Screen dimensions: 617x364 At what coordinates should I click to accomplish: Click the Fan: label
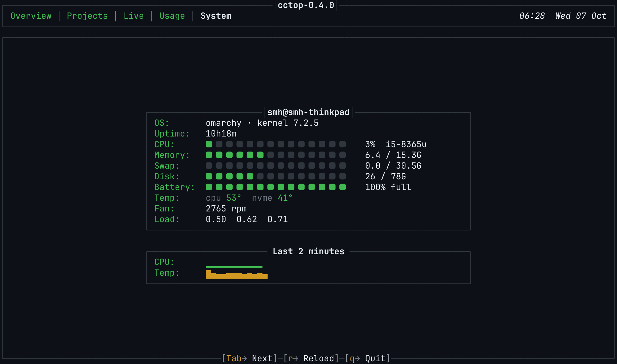pyautogui.click(x=164, y=208)
